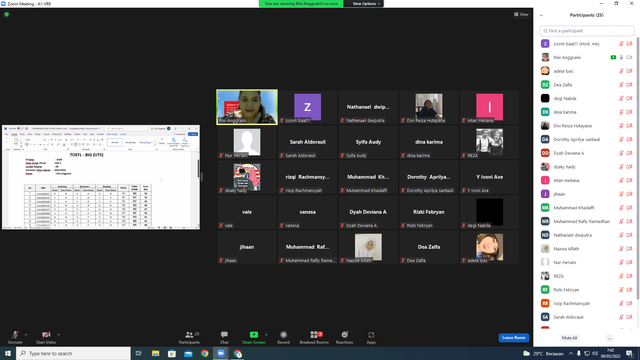Open View Options dropdown at top
The image size is (640, 360).
pyautogui.click(x=366, y=4)
